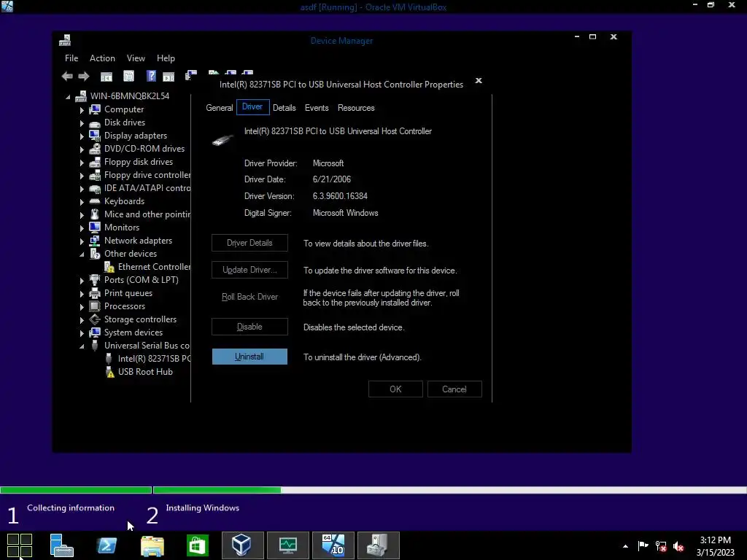
Task: Collapse the WIN-6BMNQBK2L54 root node arrow
Action: click(68, 97)
